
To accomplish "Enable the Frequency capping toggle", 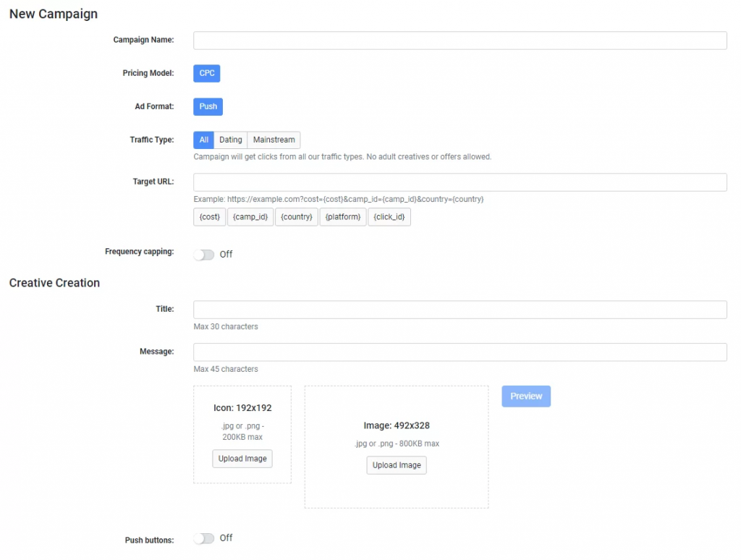I will 204,255.
